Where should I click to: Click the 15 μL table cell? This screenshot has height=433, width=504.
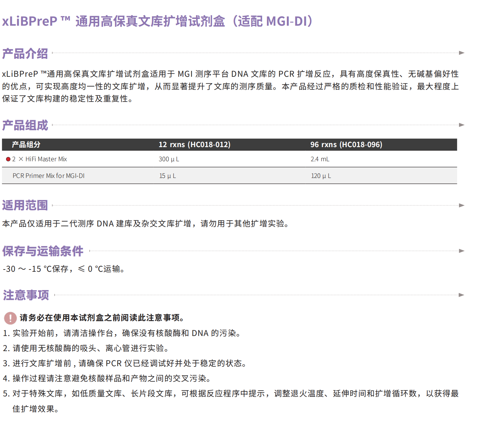point(168,176)
